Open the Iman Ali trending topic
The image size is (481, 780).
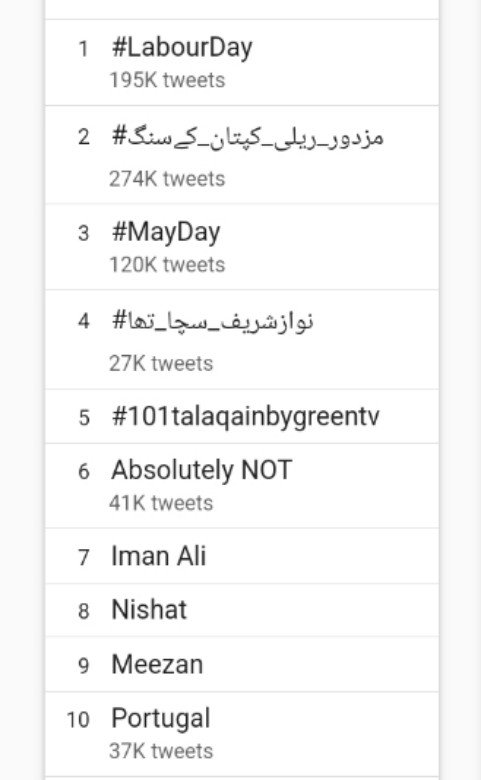[242, 556]
